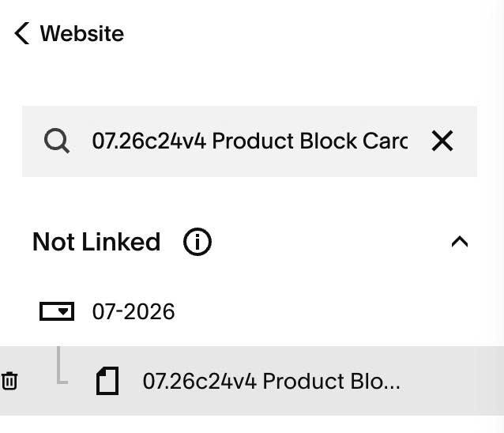Click the word Linked in section title
Viewport: 504px width, 433px height.
point(121,242)
